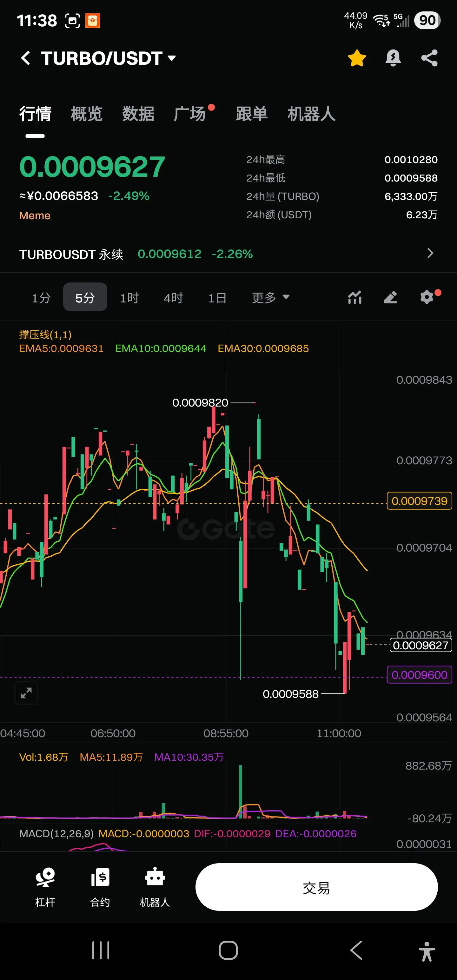Tap the DIF:-0.0000029 value
This screenshot has width=457, height=980.
(232, 834)
